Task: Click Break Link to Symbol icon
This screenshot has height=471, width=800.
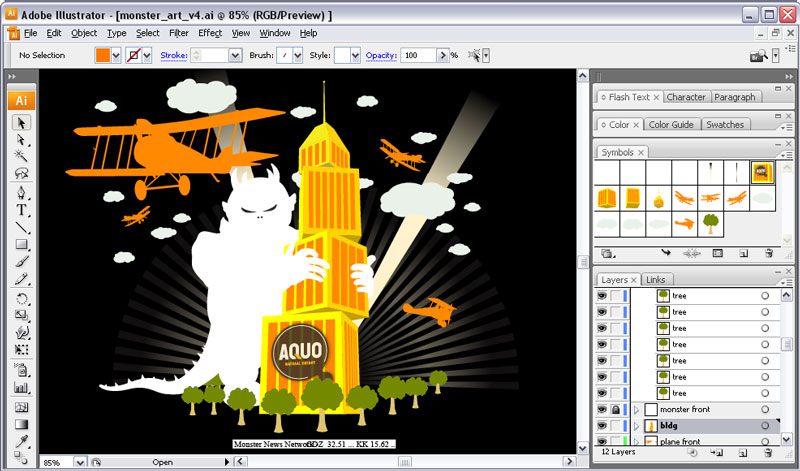Action: point(692,253)
